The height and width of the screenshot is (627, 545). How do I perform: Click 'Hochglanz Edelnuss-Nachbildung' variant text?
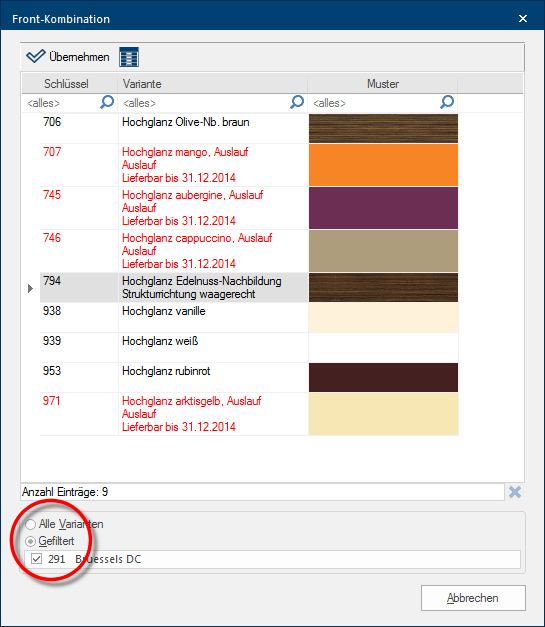point(202,281)
